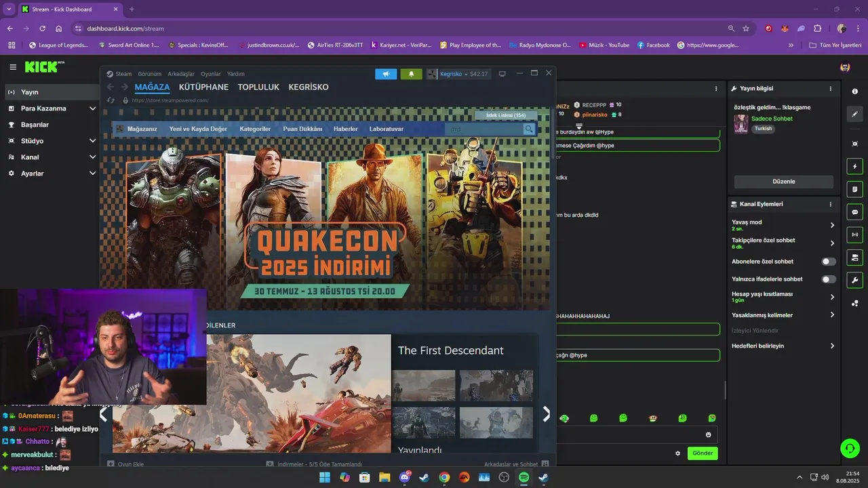Open Yeni ve Kayda Değer menu

tap(198, 129)
